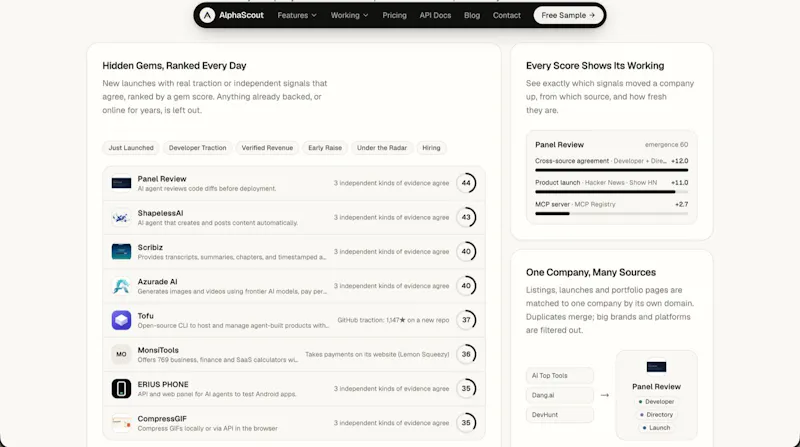
Task: Click the '+12.0' score value
Action: coord(680,161)
